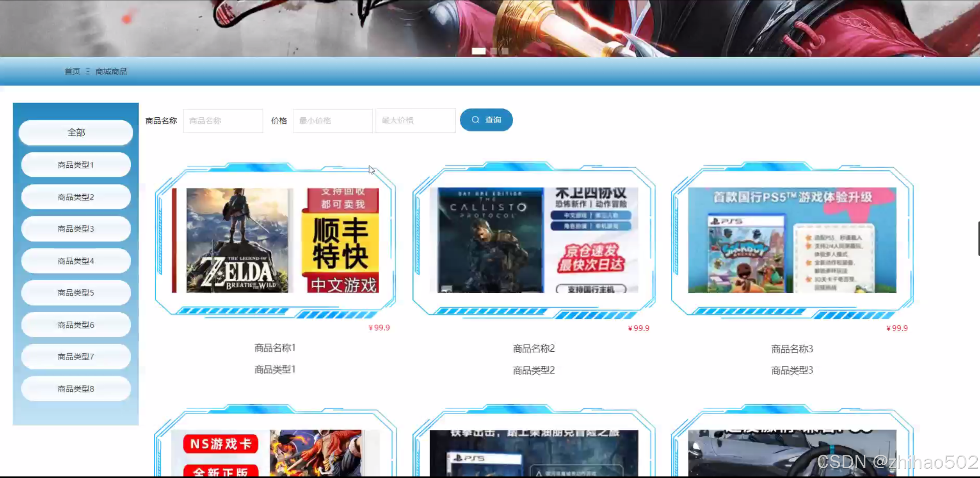Filter by 商品类型7 in sidebar
This screenshot has width=980, height=478.
point(76,357)
